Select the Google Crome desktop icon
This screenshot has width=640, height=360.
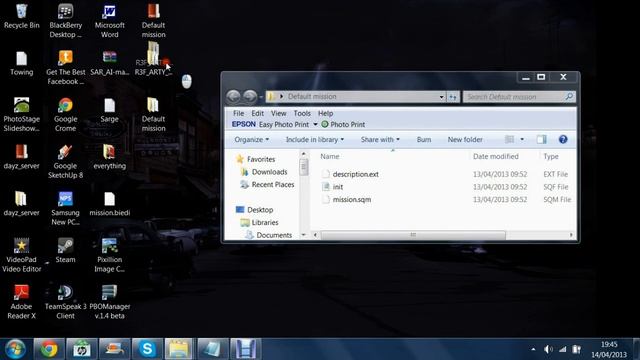tap(65, 114)
